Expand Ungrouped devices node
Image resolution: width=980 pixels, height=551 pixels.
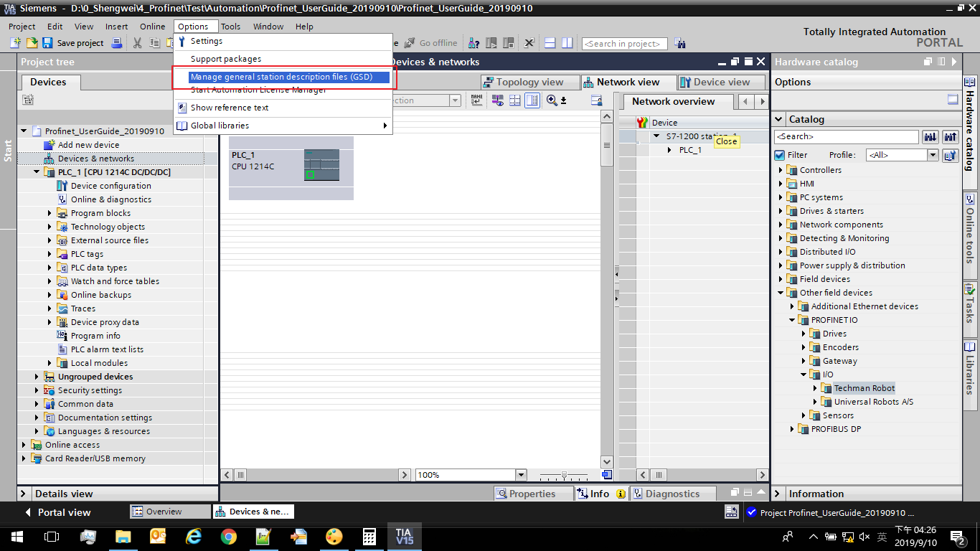(37, 377)
